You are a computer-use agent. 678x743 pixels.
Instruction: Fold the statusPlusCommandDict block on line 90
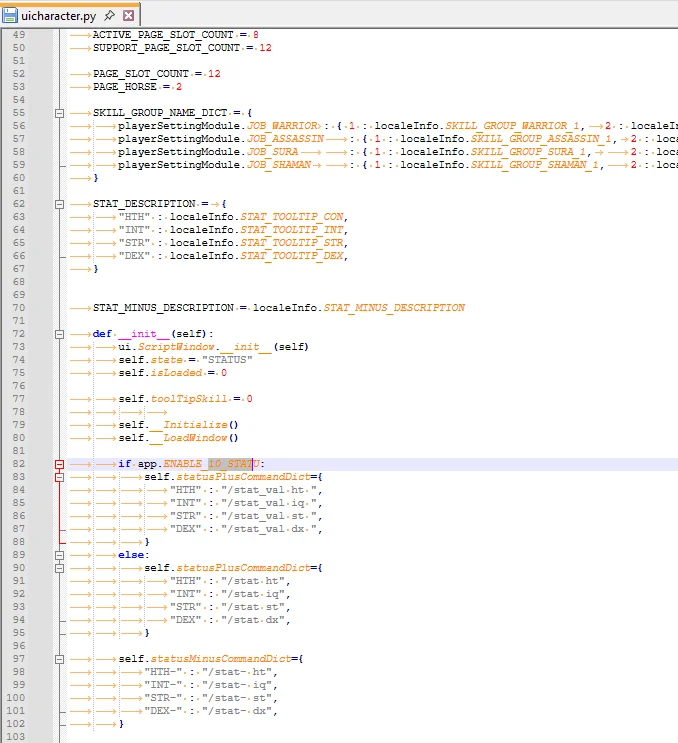point(59,568)
